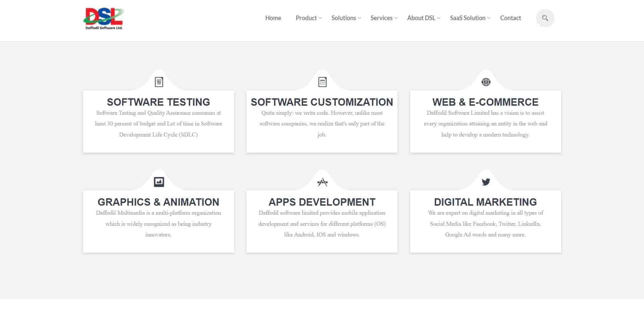Open the SaaS Solution menu

pos(468,18)
